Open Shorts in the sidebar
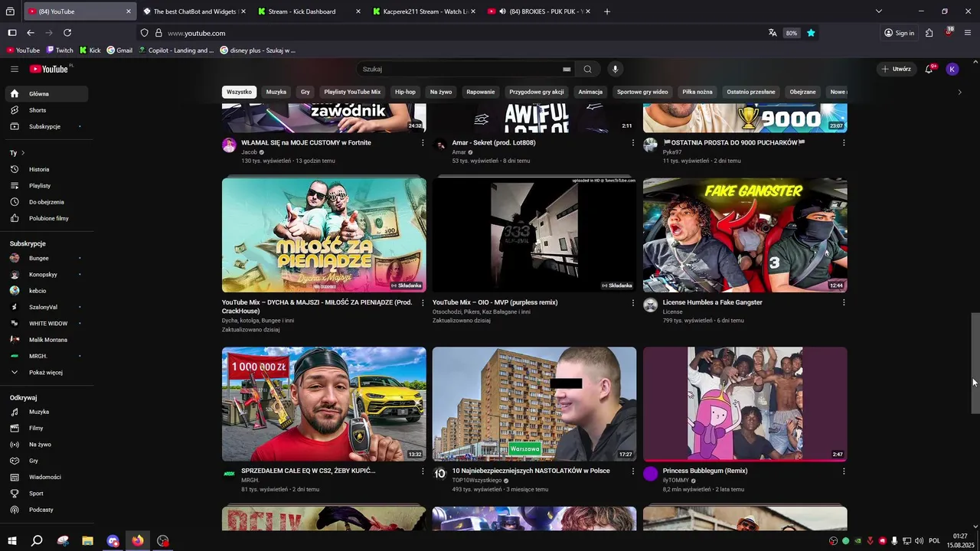The height and width of the screenshot is (551, 980). [x=46, y=110]
